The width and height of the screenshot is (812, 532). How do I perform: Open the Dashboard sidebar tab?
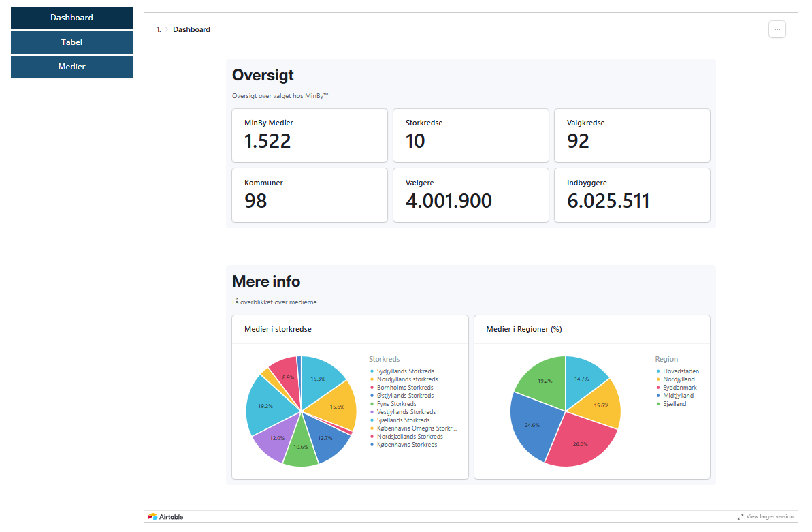(x=72, y=18)
